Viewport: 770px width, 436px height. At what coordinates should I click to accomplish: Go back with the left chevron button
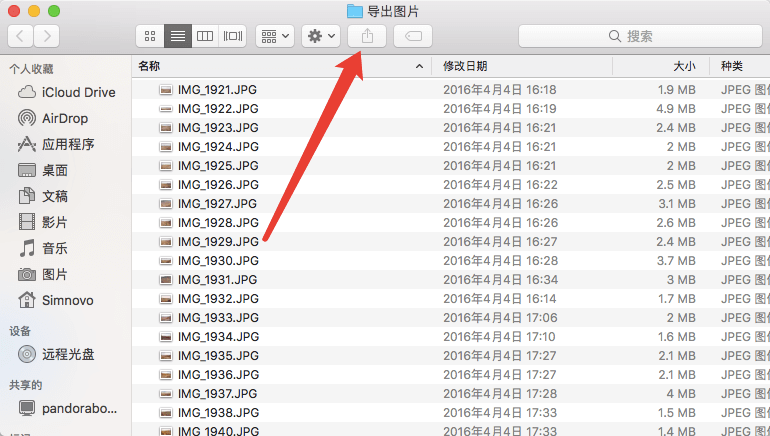tap(21, 36)
